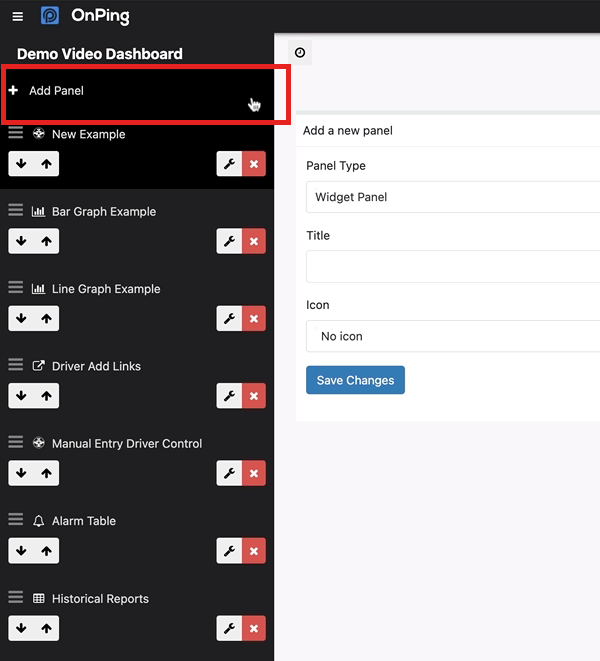Move Historical Reports panel up
Viewport: 600px width, 661px height.
click(x=46, y=628)
